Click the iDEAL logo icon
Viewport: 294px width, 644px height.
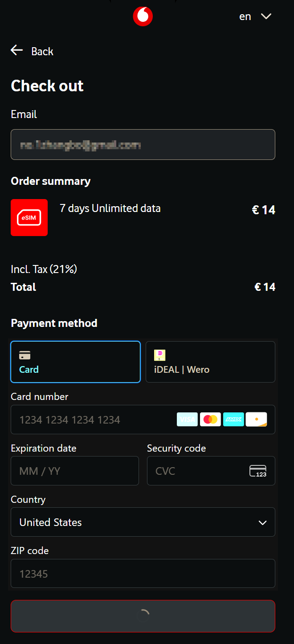coord(159,355)
